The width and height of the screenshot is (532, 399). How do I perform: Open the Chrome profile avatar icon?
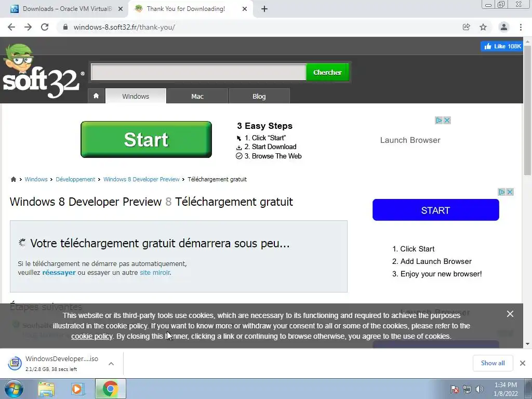pos(504,27)
